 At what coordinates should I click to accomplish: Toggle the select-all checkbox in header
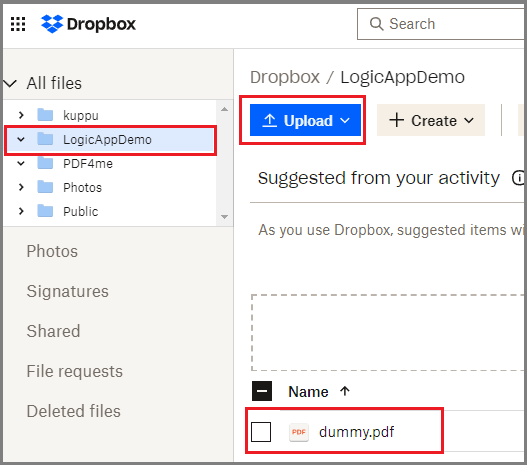[262, 391]
